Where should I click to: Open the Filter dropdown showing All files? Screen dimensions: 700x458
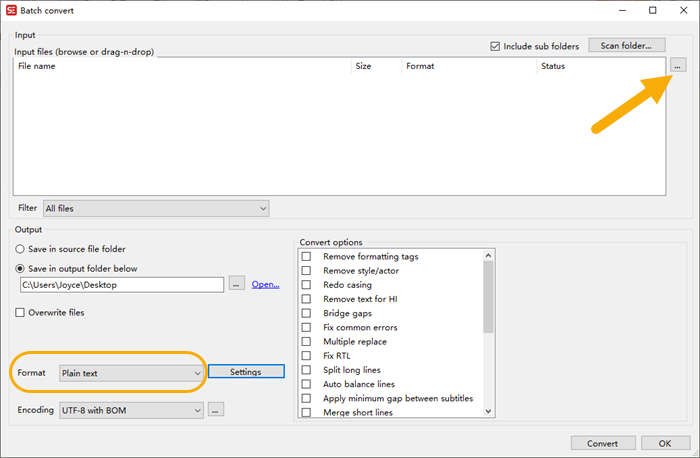tap(156, 208)
